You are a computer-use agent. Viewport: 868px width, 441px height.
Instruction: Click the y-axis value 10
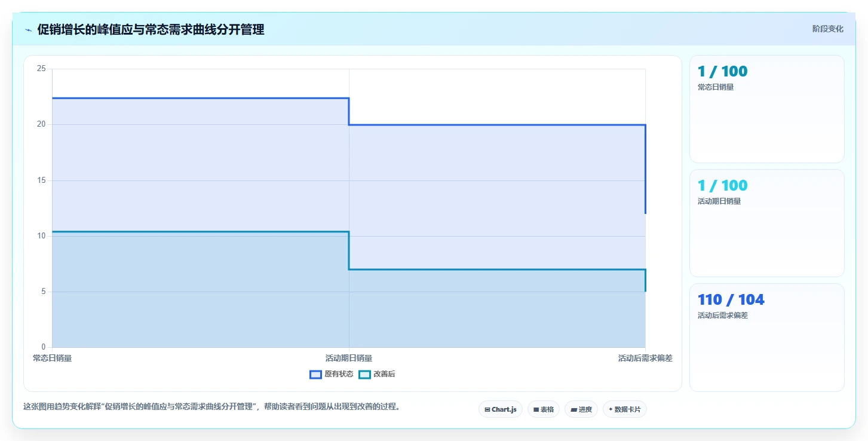(41, 235)
